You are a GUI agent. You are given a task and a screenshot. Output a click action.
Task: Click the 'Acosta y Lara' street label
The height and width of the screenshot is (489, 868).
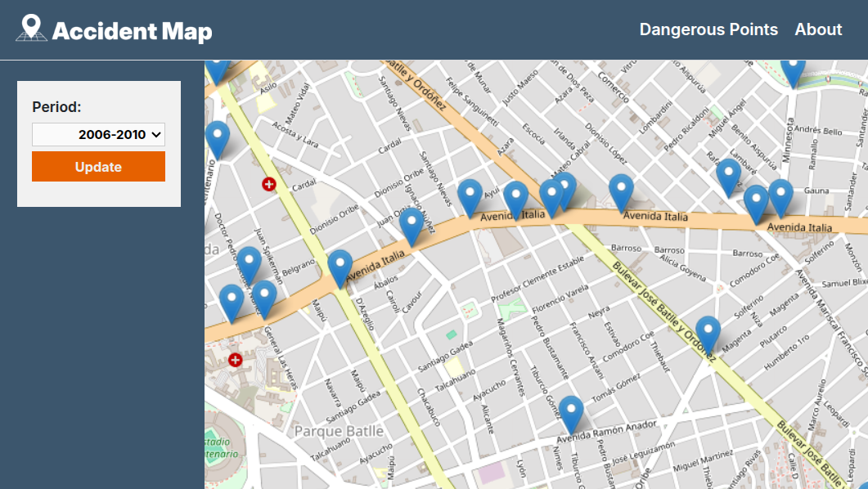295,134
